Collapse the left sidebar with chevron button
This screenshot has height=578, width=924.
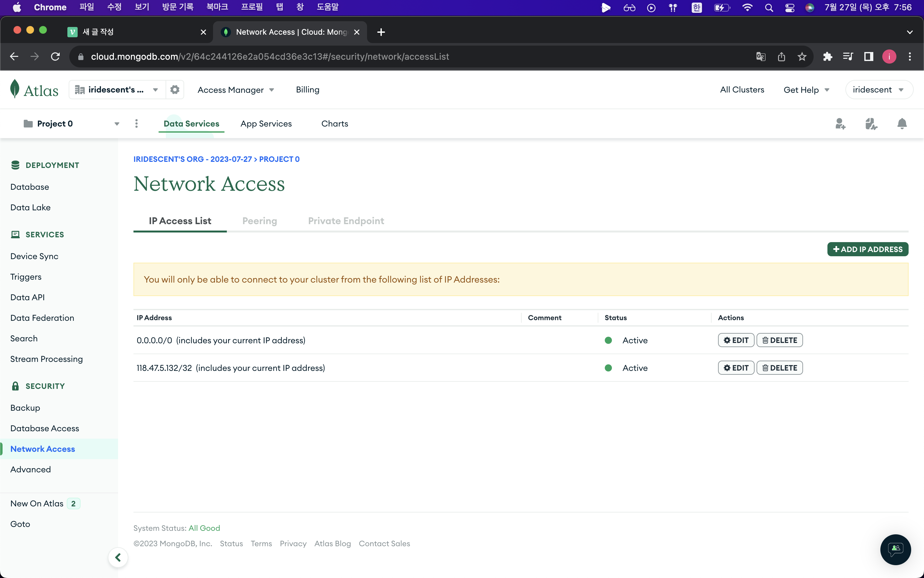pos(118,557)
